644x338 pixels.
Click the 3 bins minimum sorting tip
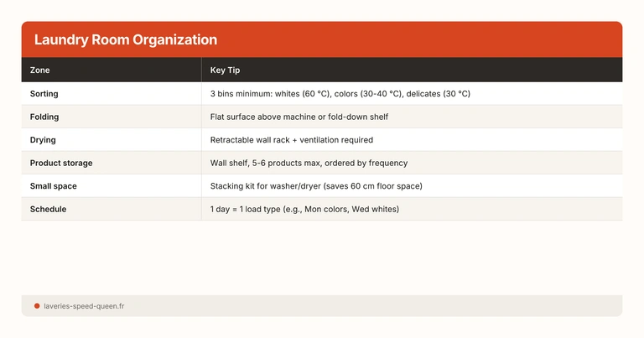[x=340, y=93]
